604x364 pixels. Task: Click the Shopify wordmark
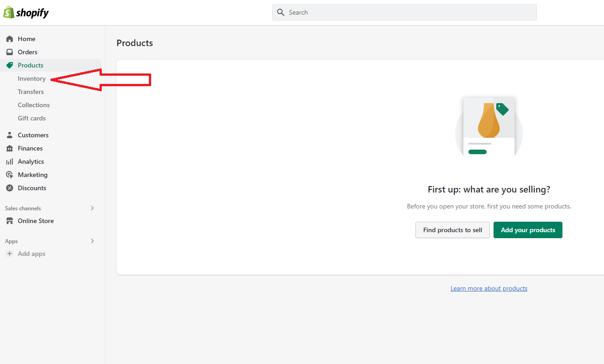click(32, 13)
